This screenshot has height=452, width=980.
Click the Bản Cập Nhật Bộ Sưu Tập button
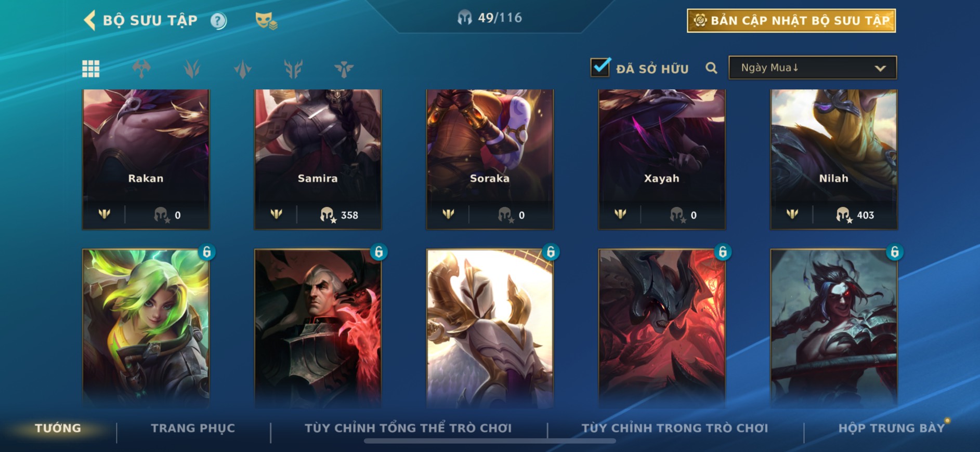[791, 21]
